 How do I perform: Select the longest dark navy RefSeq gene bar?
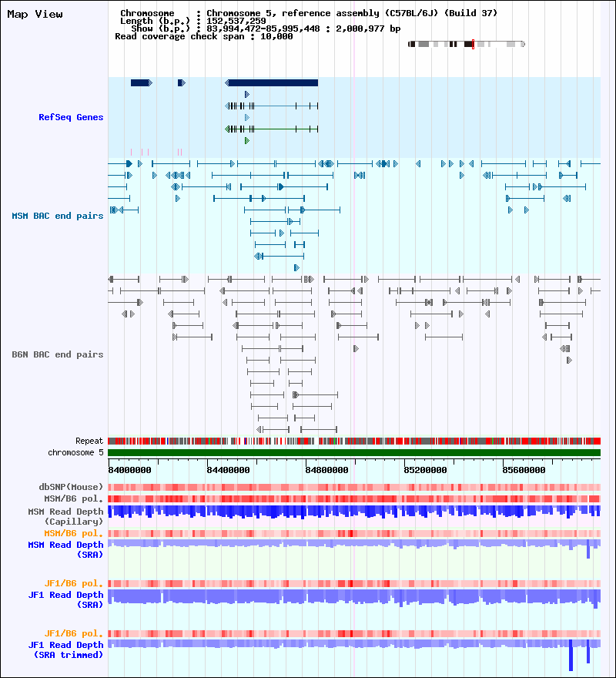click(x=272, y=83)
